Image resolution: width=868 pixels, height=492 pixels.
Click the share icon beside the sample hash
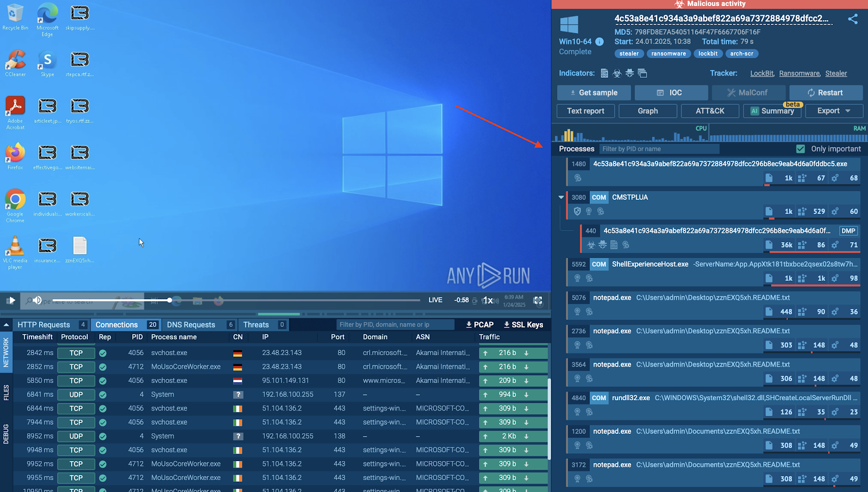click(853, 19)
